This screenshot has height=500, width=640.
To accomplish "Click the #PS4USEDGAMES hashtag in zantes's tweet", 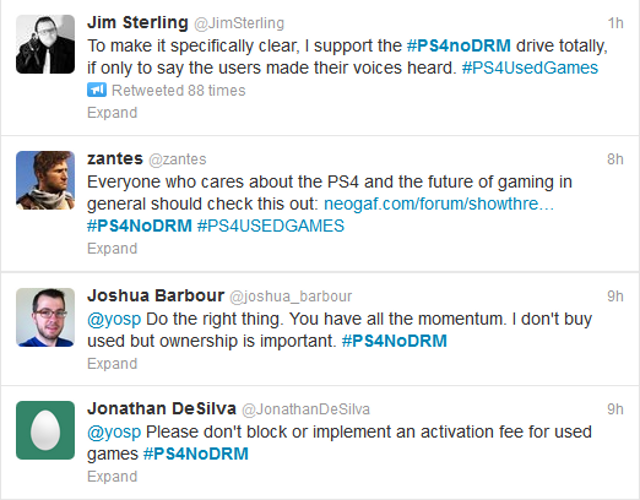I will 271,226.
